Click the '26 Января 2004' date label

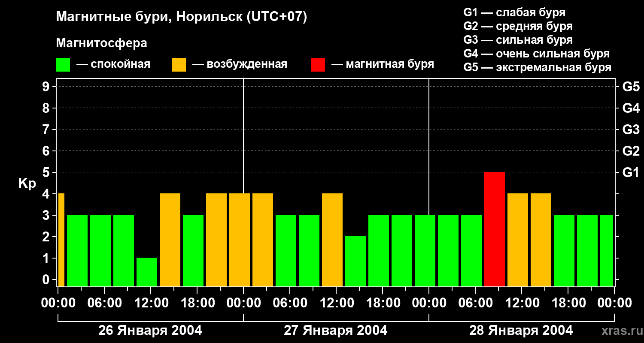tap(150, 331)
